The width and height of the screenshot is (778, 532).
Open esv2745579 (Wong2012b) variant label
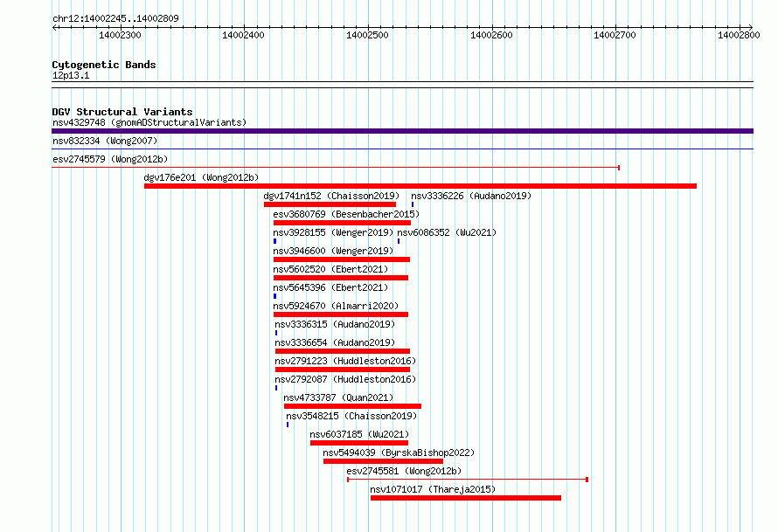(110, 159)
